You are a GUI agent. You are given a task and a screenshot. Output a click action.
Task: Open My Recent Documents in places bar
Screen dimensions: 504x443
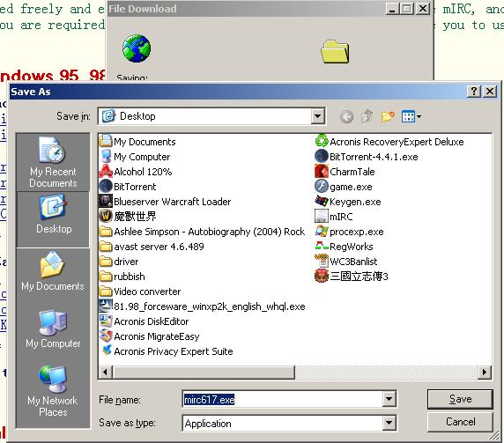click(x=53, y=162)
